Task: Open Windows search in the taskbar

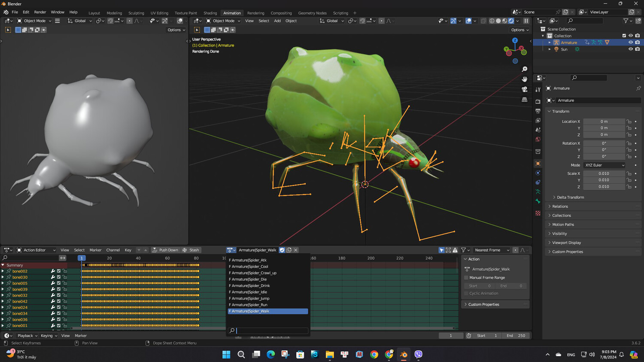Action: 241,354
